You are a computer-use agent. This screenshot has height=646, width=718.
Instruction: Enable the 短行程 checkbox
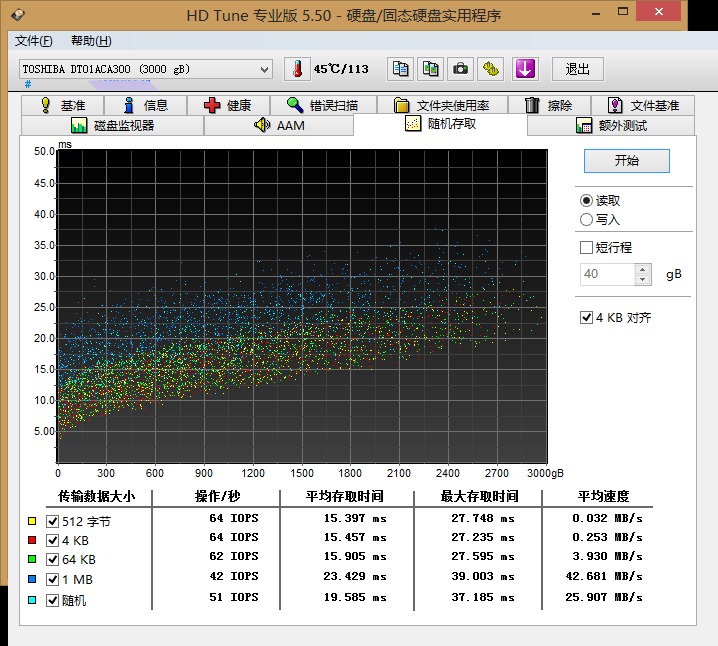586,248
